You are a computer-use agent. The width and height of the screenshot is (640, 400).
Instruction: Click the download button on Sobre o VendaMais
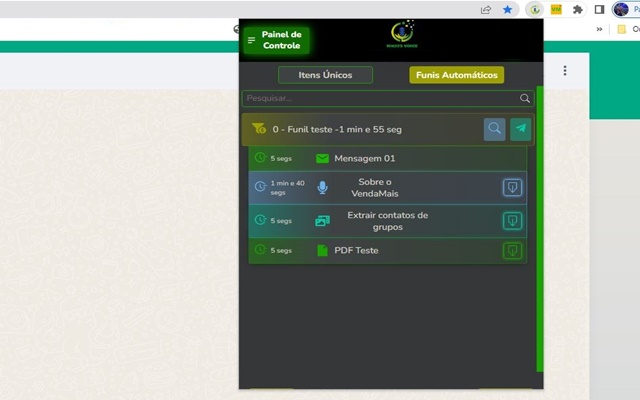(x=512, y=188)
